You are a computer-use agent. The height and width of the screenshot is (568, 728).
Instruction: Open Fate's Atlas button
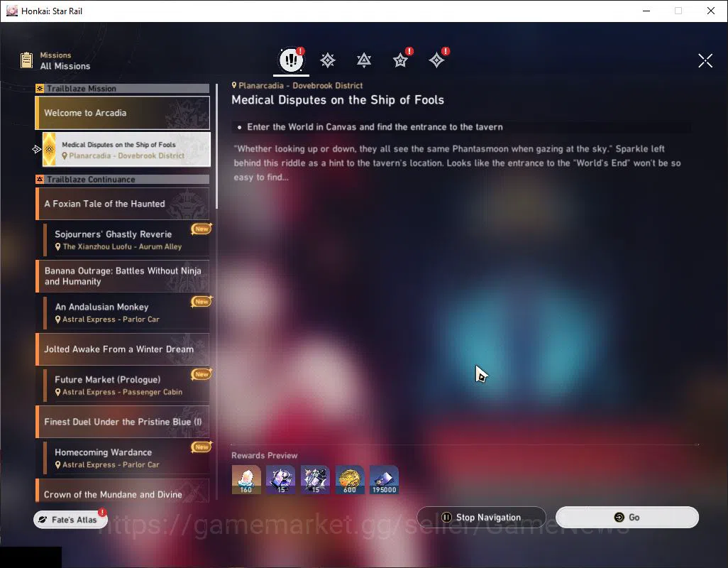point(70,520)
